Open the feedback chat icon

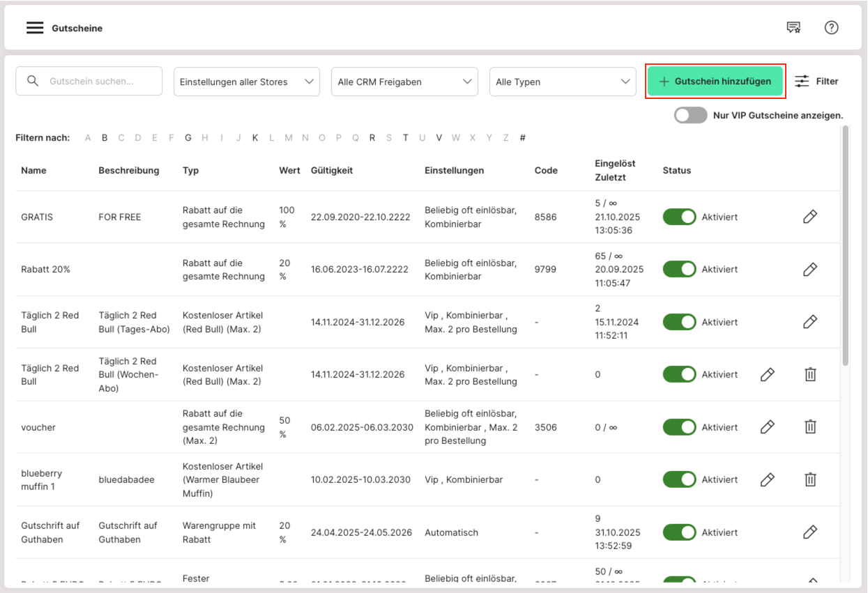pyautogui.click(x=793, y=28)
